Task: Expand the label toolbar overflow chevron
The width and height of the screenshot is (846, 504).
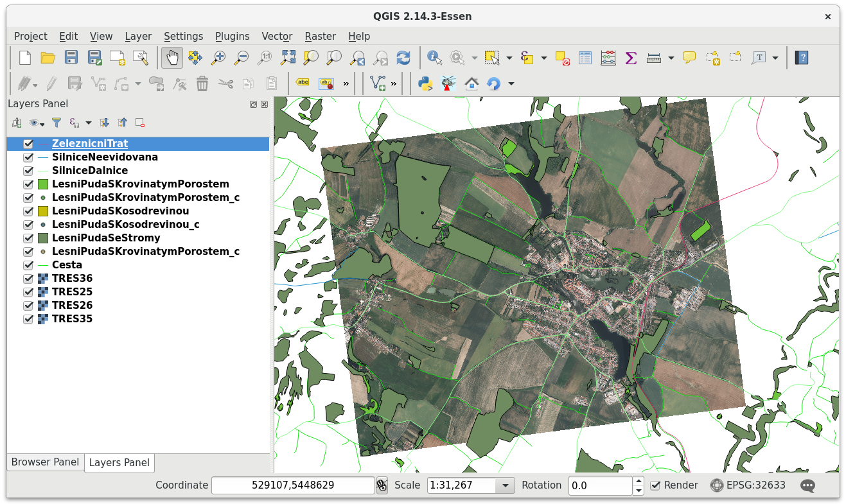Action: tap(346, 83)
